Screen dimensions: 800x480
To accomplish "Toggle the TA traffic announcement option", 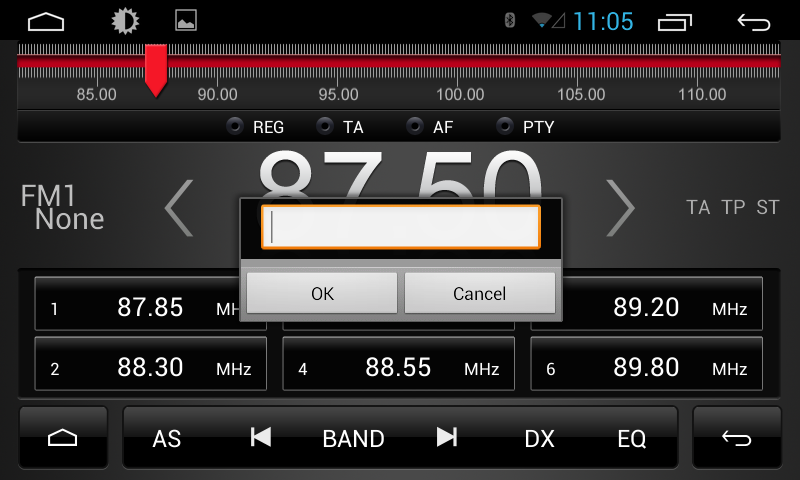I will [x=340, y=127].
